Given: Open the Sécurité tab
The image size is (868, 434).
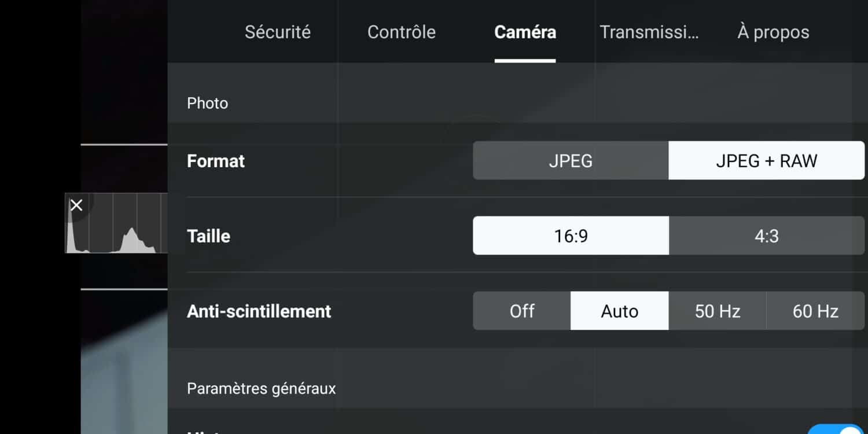Looking at the screenshot, I should (277, 32).
